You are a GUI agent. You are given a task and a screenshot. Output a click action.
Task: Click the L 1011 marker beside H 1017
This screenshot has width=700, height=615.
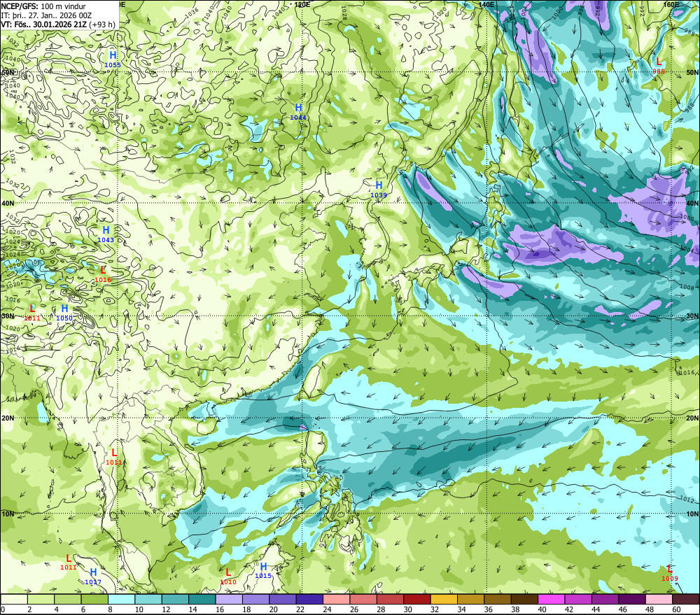[x=69, y=563]
